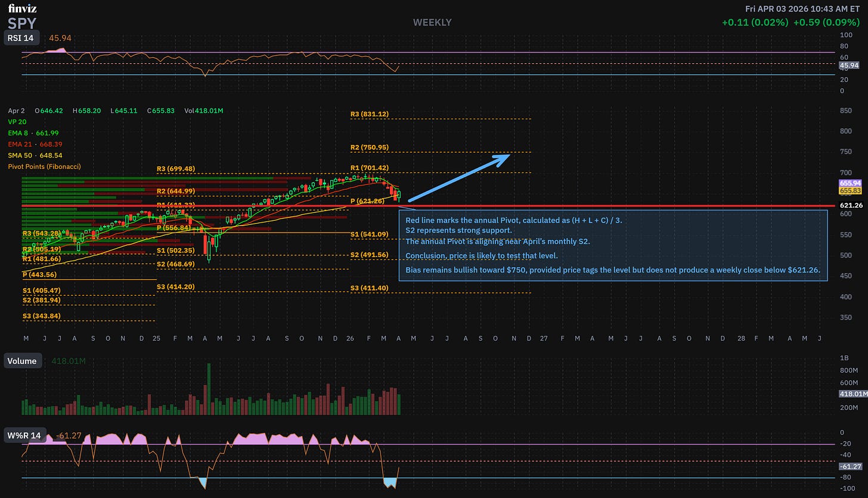The image size is (868, 498).
Task: Click the date and time stamp
Action: 803,8
